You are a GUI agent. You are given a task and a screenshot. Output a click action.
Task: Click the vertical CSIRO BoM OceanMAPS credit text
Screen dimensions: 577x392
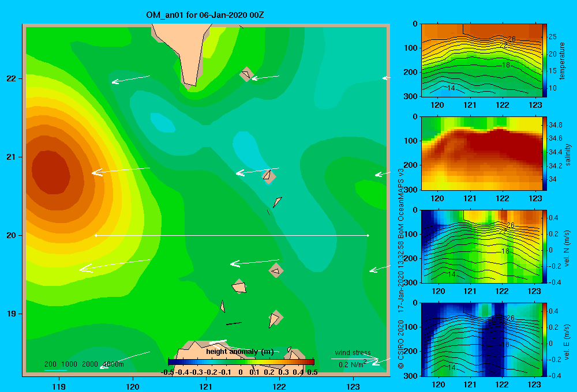(401, 269)
